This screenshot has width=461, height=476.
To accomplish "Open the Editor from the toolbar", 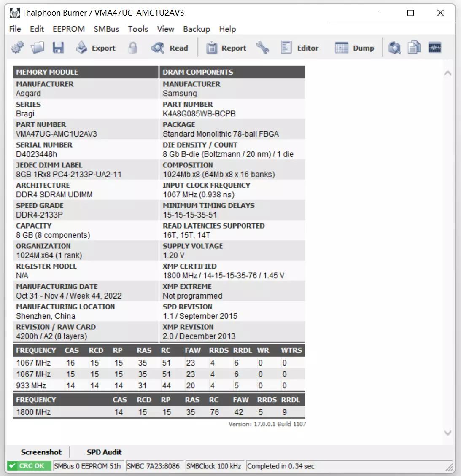I will tap(299, 48).
